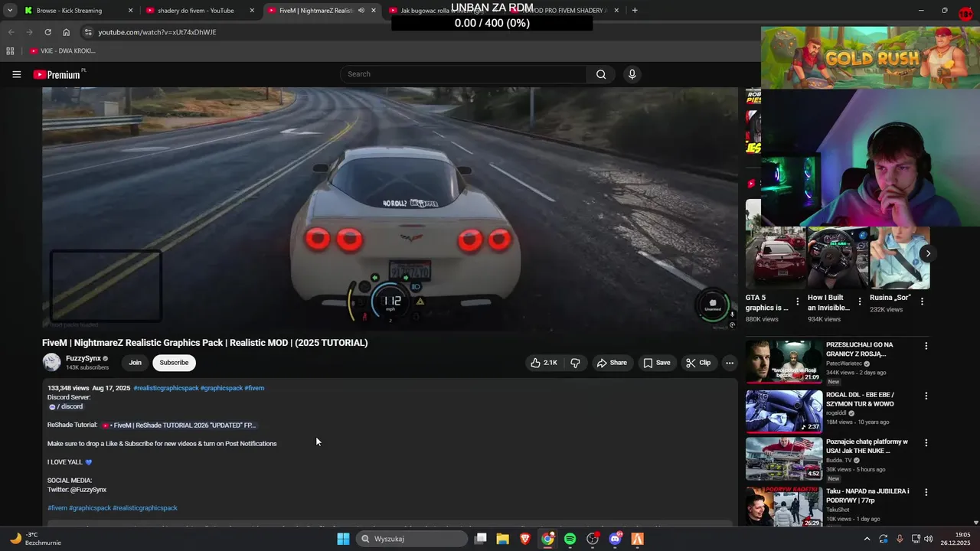Like the video (2.1K)
The image size is (980, 551).
click(x=543, y=363)
